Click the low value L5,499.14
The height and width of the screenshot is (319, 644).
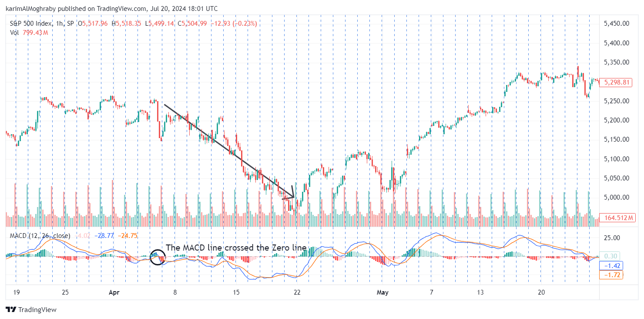point(160,24)
